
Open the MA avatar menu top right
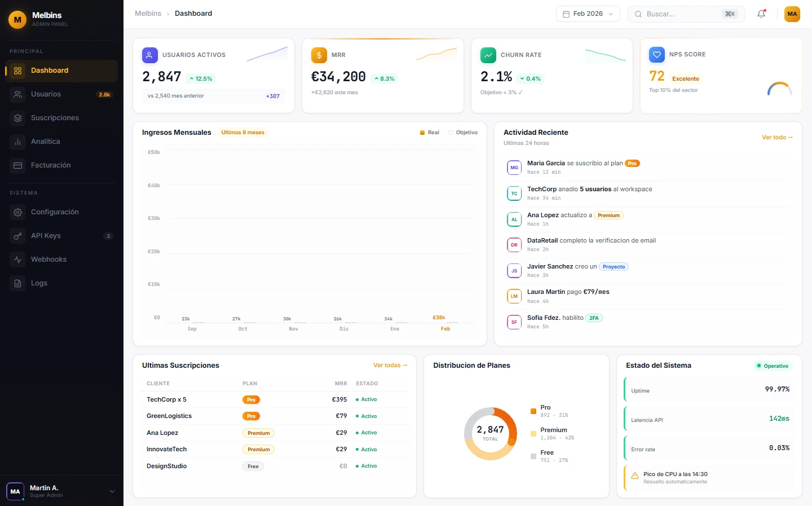point(792,14)
